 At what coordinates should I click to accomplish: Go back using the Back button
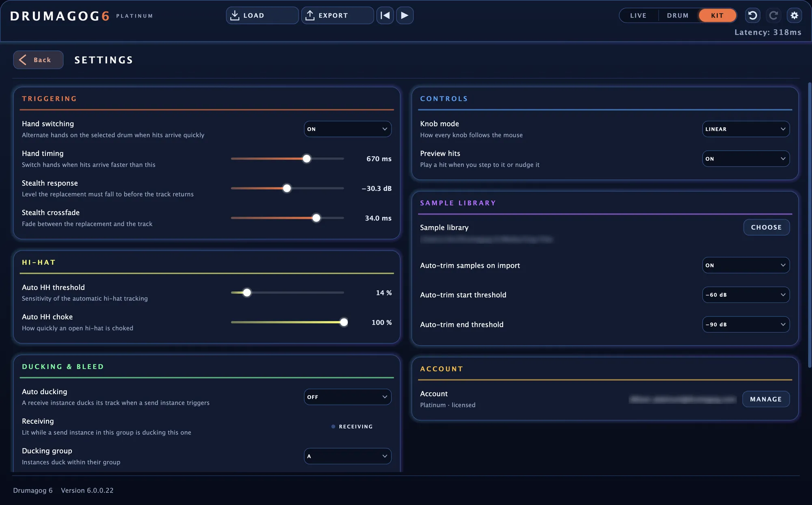[38, 60]
